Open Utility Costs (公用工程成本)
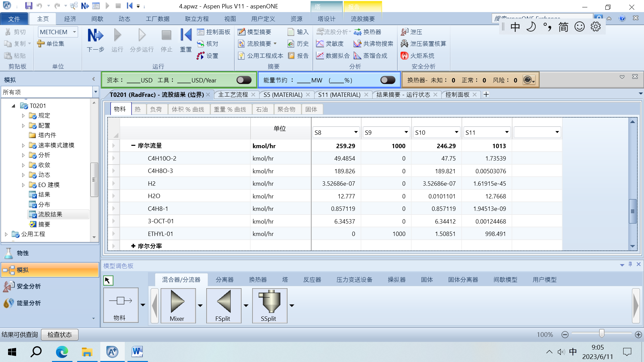Image resolution: width=644 pixels, height=362 pixels. (x=261, y=56)
